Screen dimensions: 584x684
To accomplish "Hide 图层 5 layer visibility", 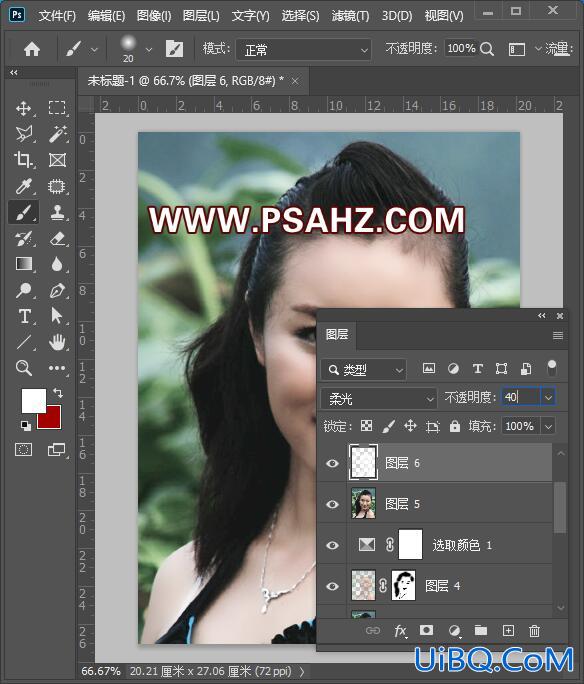I will point(332,504).
